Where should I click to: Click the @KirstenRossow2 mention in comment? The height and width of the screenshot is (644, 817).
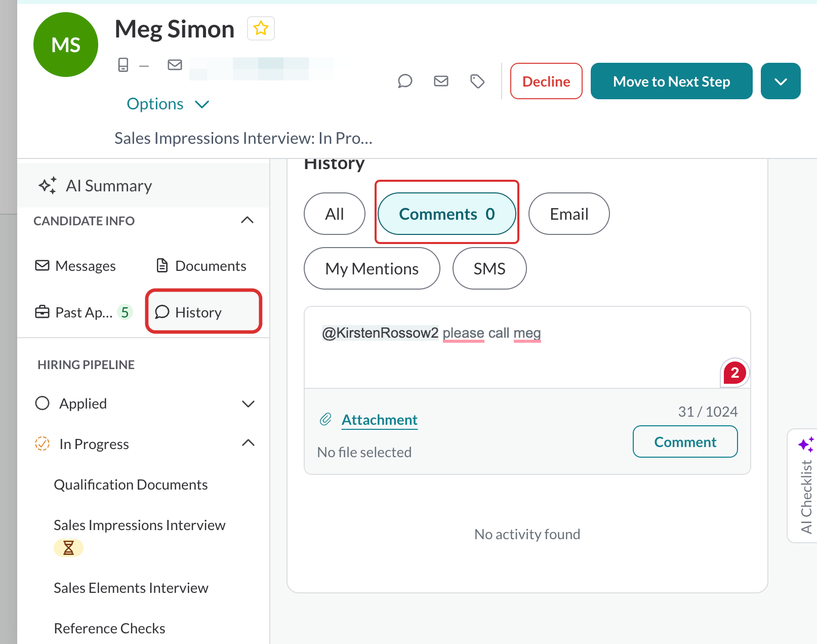(380, 333)
